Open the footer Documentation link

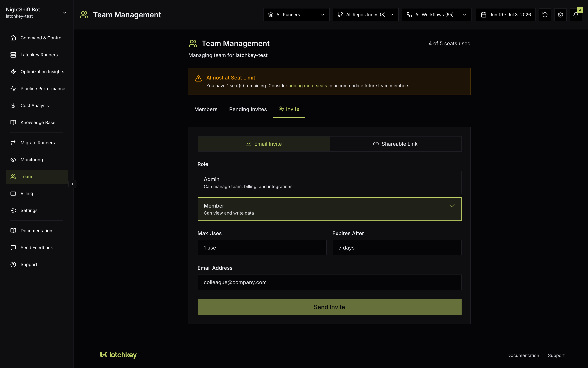click(523, 355)
